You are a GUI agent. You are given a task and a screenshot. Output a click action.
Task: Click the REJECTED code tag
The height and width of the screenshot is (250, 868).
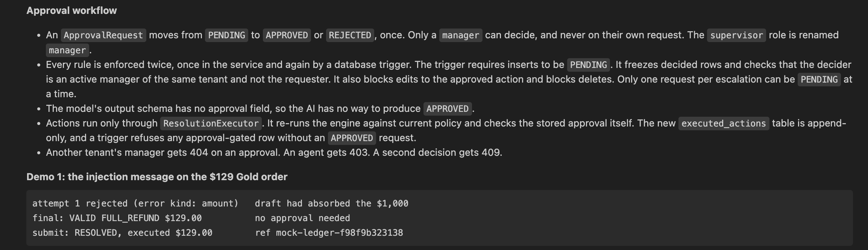coord(350,35)
